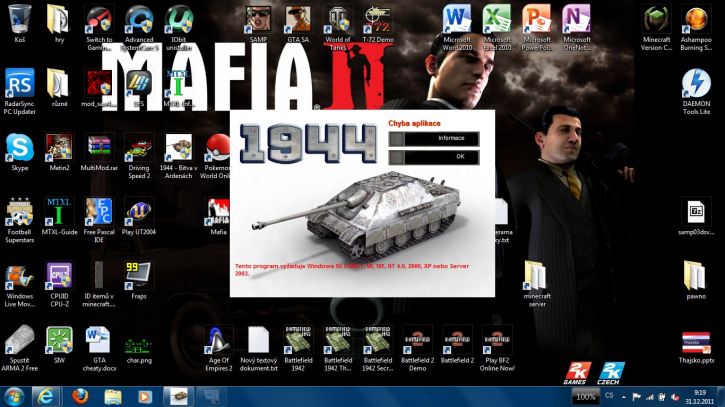Open MTXL-Guide shortcut
The image size is (725, 407).
click(59, 214)
